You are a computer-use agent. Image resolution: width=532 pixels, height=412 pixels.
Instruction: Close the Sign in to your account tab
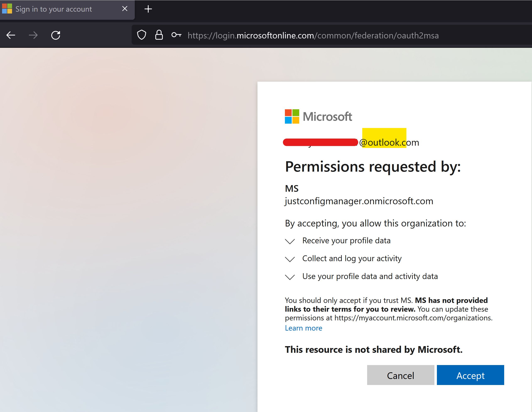125,9
